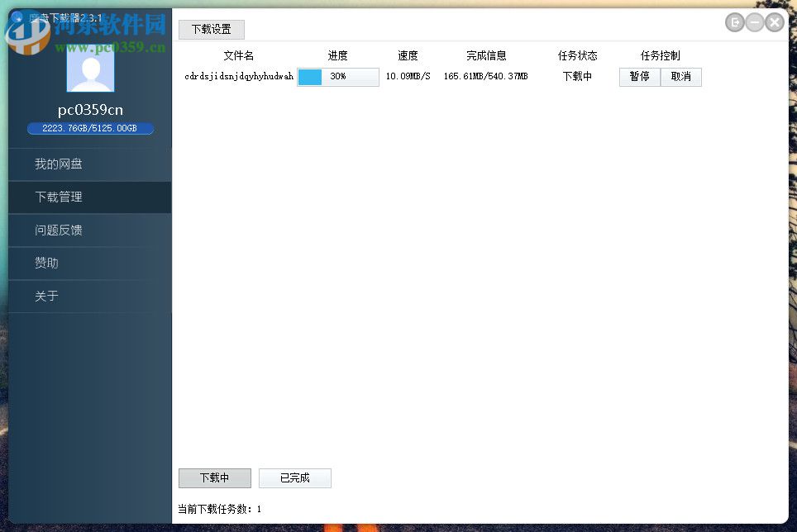
Task: Click the username pc0359cn
Action: tap(90, 108)
